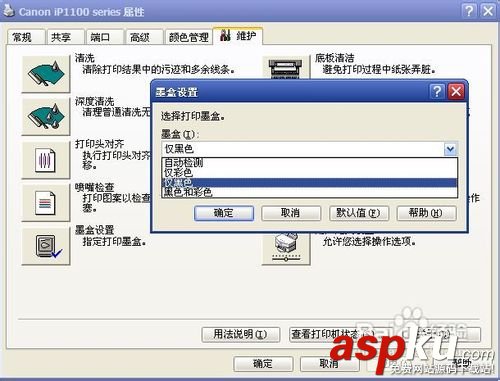This screenshot has height=381, width=500.
Task: Switch to the 端口 tab
Action: [104, 37]
